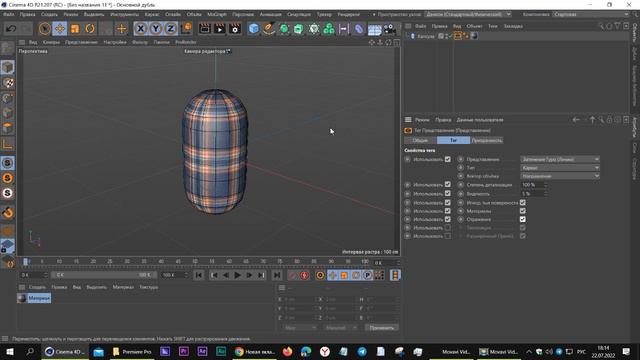This screenshot has width=640, height=360.
Task: Check the last unchecked Использовать box
Action: pyautogui.click(x=448, y=236)
